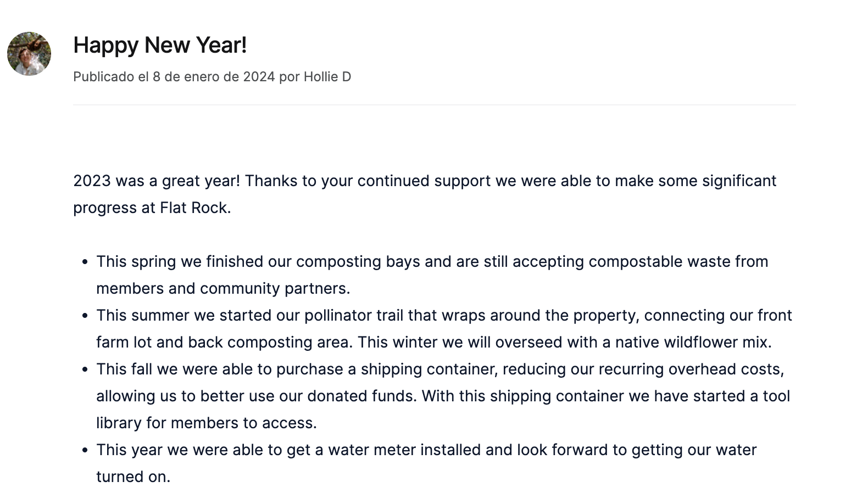The width and height of the screenshot is (868, 504).
Task: Click the bullet dot before 'This spring'
Action: 85,262
